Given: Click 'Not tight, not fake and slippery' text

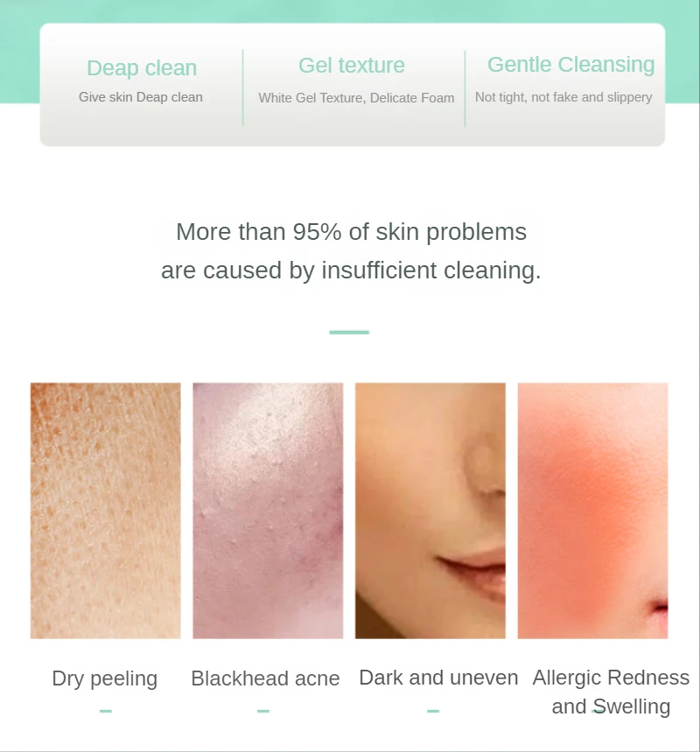Looking at the screenshot, I should [x=563, y=97].
